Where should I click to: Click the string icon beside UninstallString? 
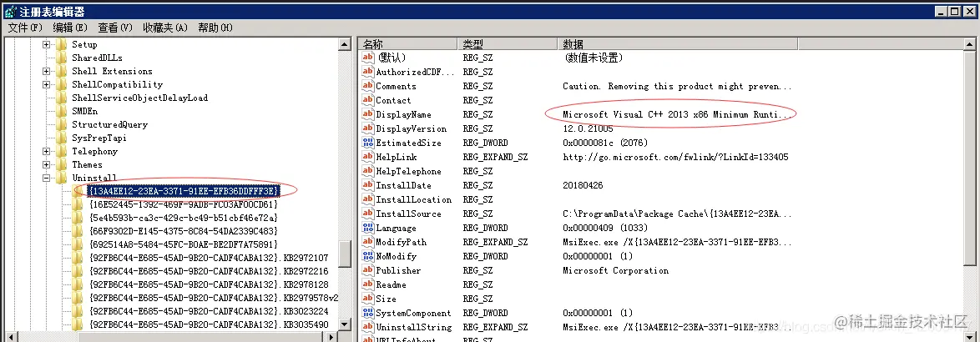coord(367,327)
